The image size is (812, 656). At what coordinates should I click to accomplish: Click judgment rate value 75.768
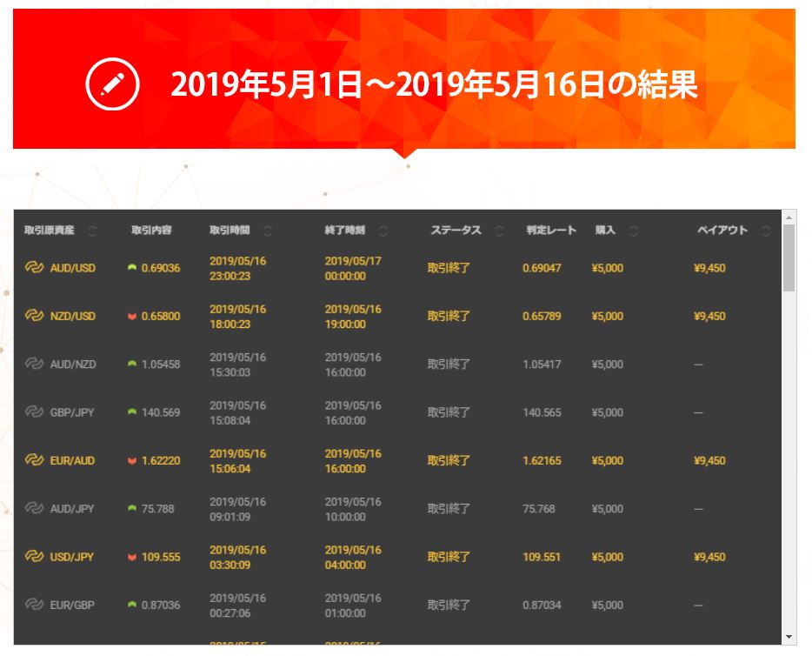tap(538, 509)
